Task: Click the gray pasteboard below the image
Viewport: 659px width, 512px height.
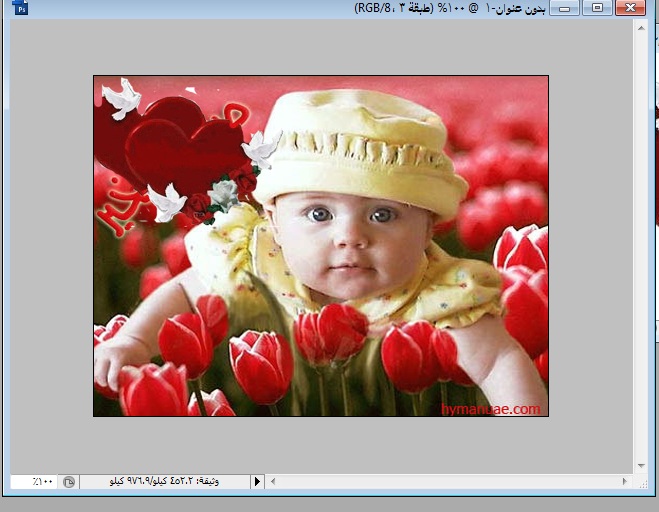Action: 320,445
